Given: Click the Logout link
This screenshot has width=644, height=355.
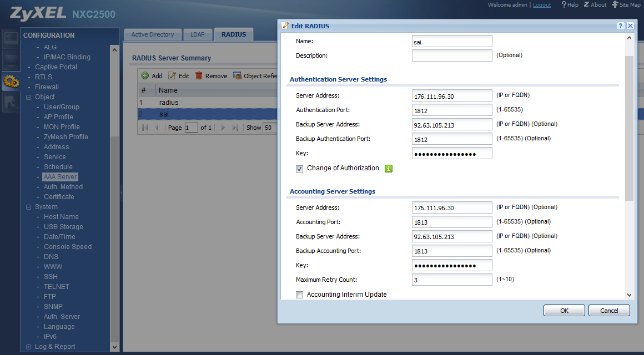Looking at the screenshot, I should [x=542, y=5].
